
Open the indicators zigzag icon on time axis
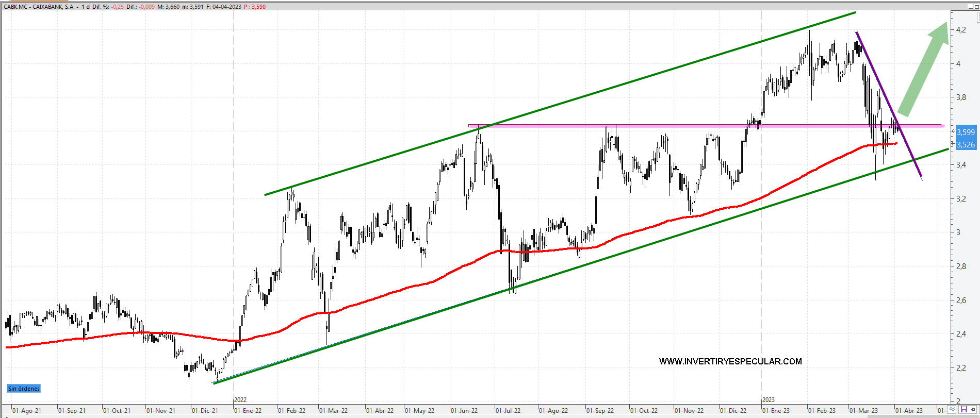pos(952,410)
